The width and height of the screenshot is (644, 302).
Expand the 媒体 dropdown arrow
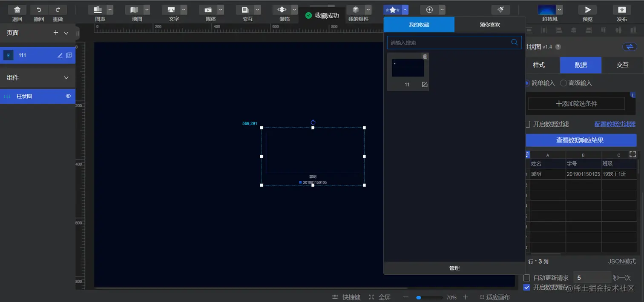[x=221, y=10]
